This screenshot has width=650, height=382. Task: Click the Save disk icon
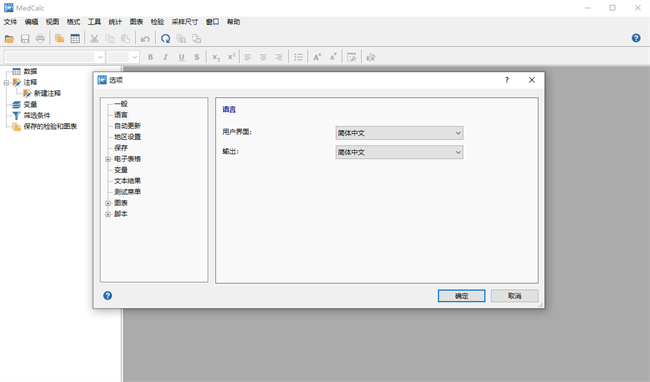point(25,39)
